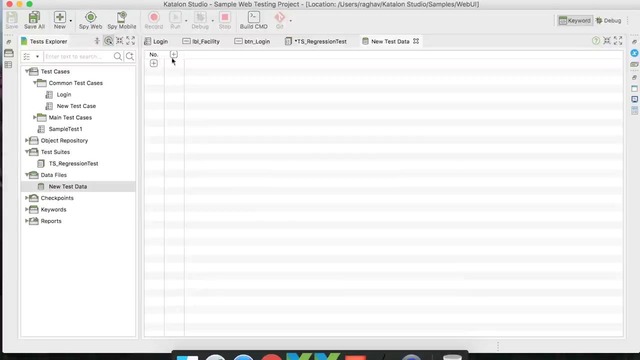This screenshot has width=640, height=360.
Task: Expand the Main Test Cases folder
Action: pos(35,117)
